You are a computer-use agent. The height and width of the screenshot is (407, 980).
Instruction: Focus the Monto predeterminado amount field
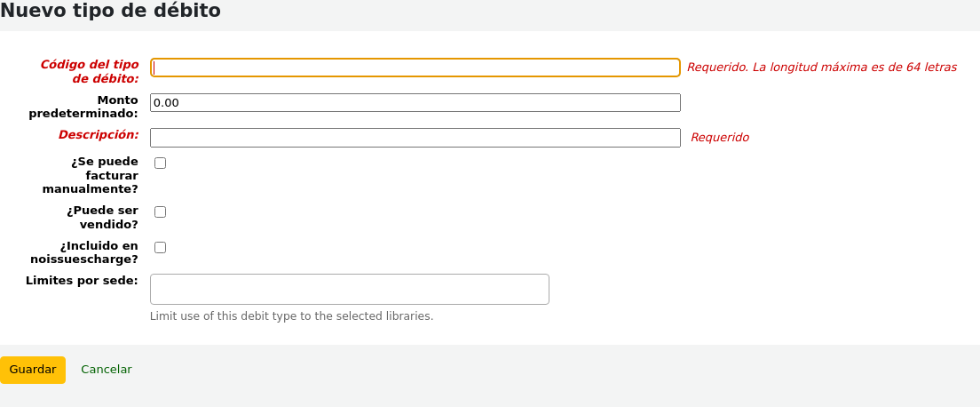[415, 103]
